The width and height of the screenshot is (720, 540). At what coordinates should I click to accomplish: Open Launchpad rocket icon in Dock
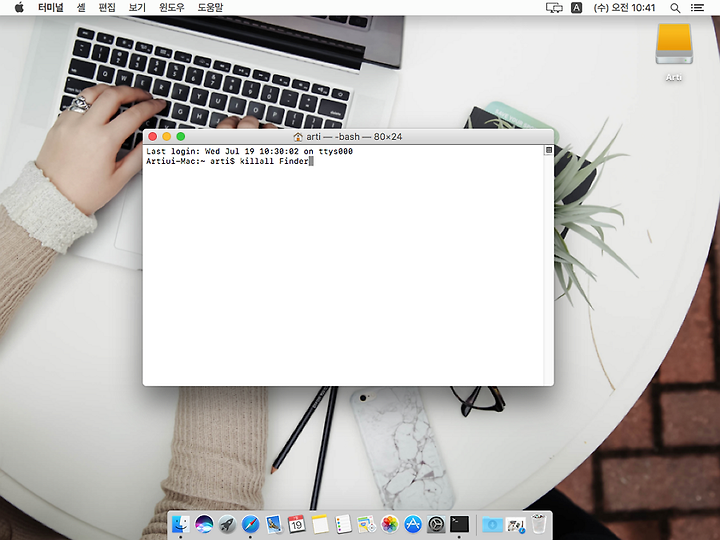coord(227,524)
